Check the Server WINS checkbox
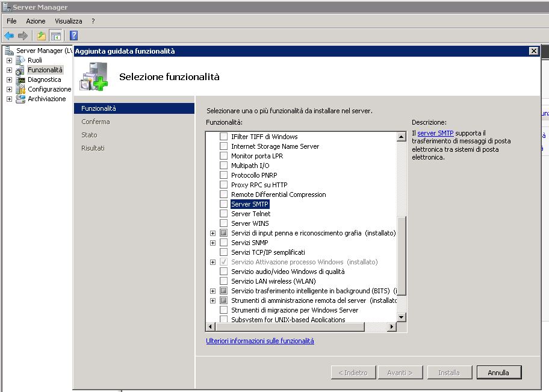The width and height of the screenshot is (549, 392). click(223, 223)
